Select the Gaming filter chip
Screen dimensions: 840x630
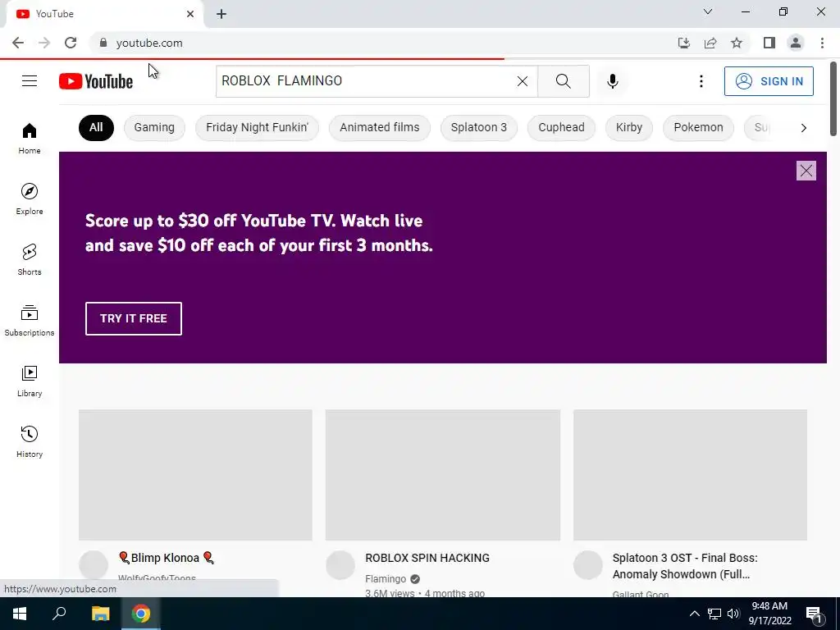pos(154,127)
